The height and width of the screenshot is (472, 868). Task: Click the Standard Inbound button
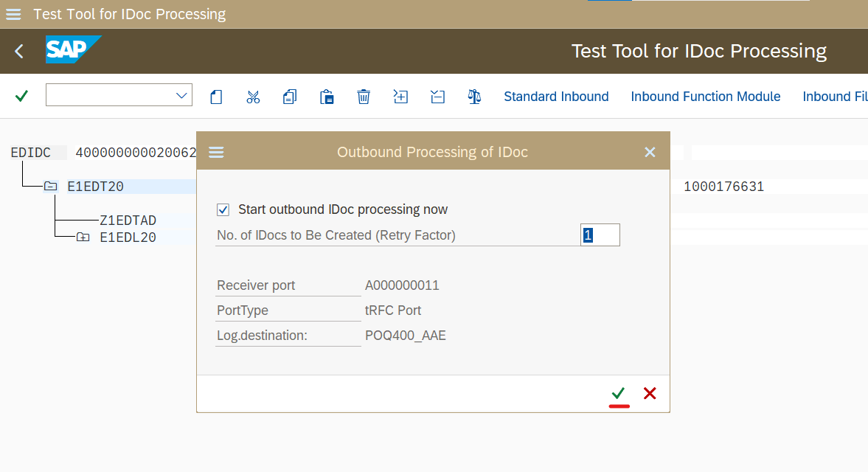556,97
